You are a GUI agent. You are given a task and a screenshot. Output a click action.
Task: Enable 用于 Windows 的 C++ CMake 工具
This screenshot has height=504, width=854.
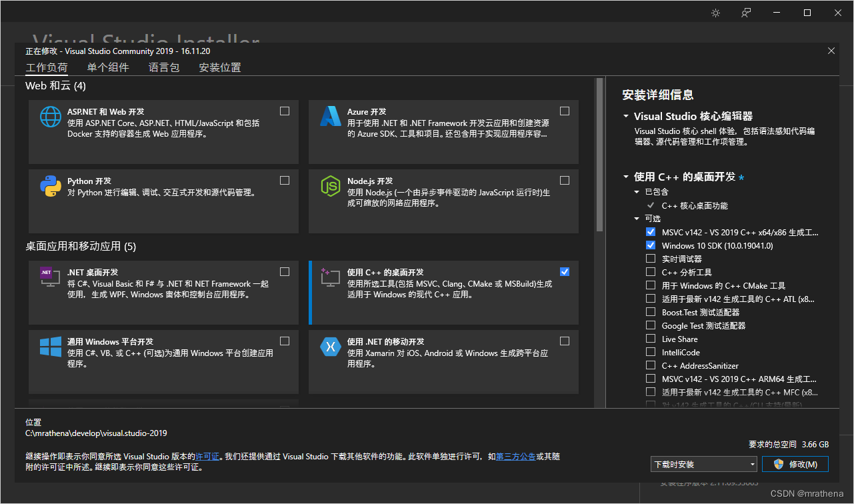pyautogui.click(x=651, y=285)
